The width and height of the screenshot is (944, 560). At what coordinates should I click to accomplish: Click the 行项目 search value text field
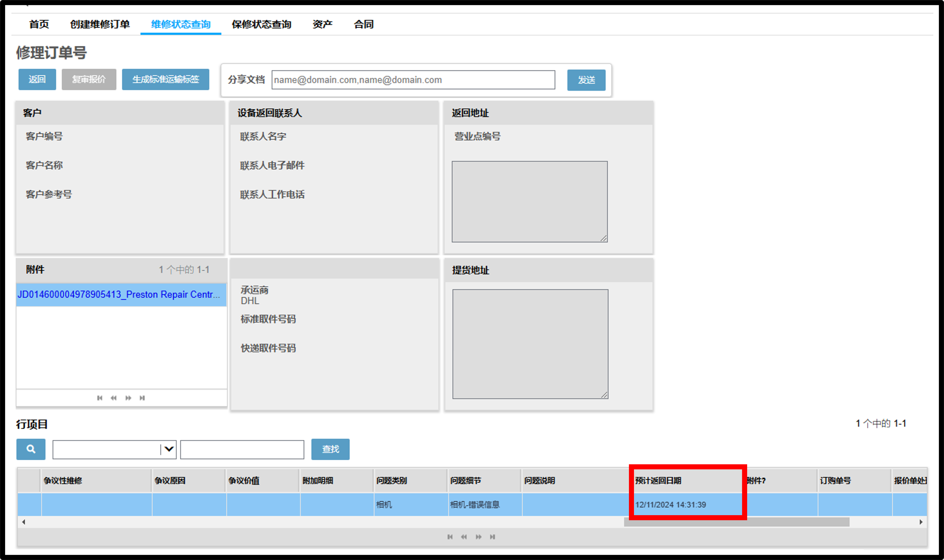point(242,449)
